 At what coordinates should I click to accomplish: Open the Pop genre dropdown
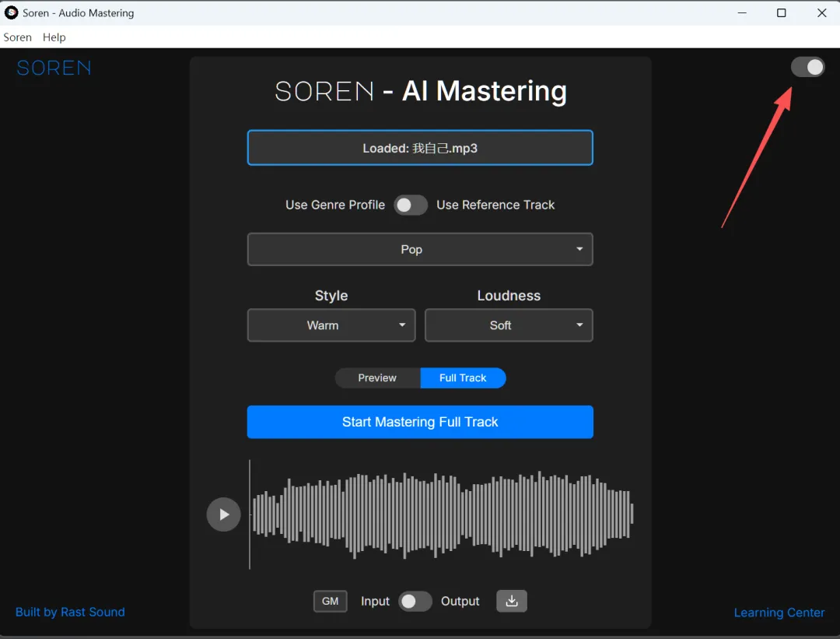click(420, 249)
